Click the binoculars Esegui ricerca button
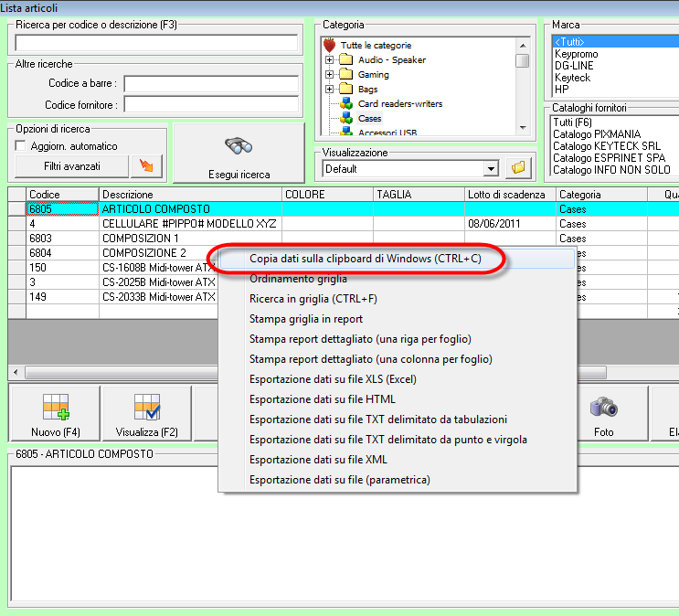The height and width of the screenshot is (616, 679). point(239,154)
